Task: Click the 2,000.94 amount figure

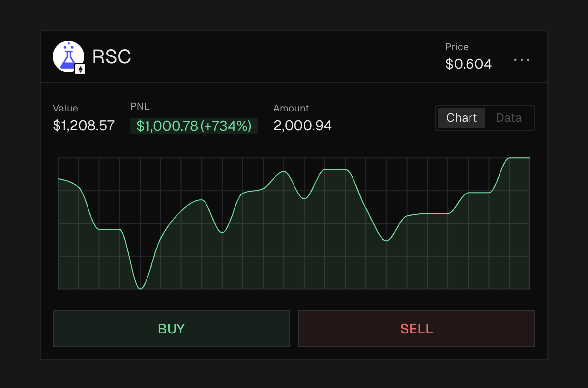Action: point(302,126)
